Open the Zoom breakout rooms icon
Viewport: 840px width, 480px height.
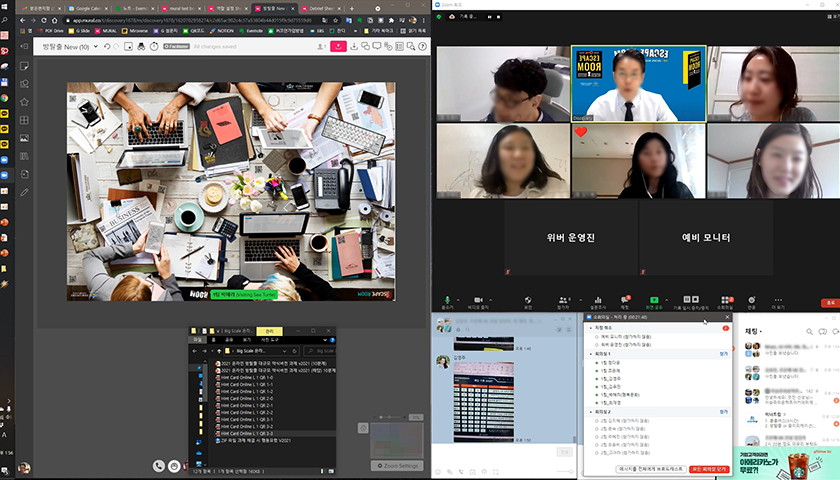725,300
